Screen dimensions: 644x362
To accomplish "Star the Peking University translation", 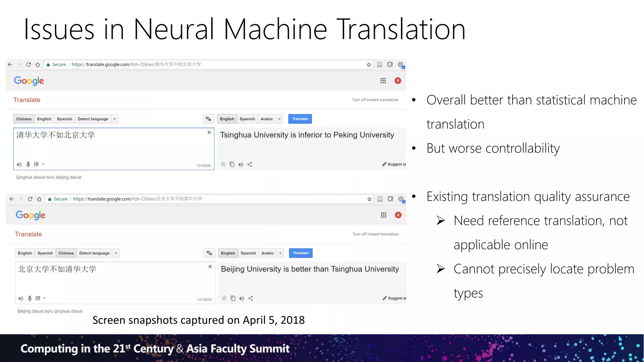I will tap(223, 164).
